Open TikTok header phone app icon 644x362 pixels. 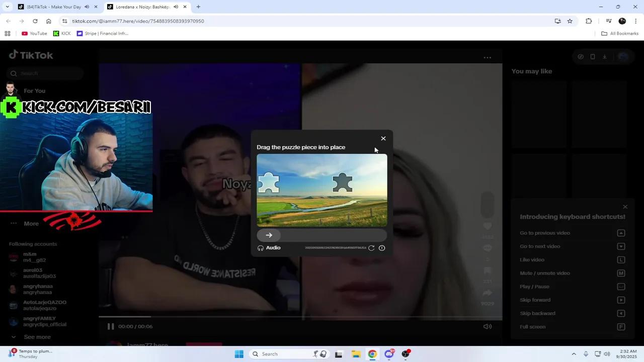click(x=593, y=57)
